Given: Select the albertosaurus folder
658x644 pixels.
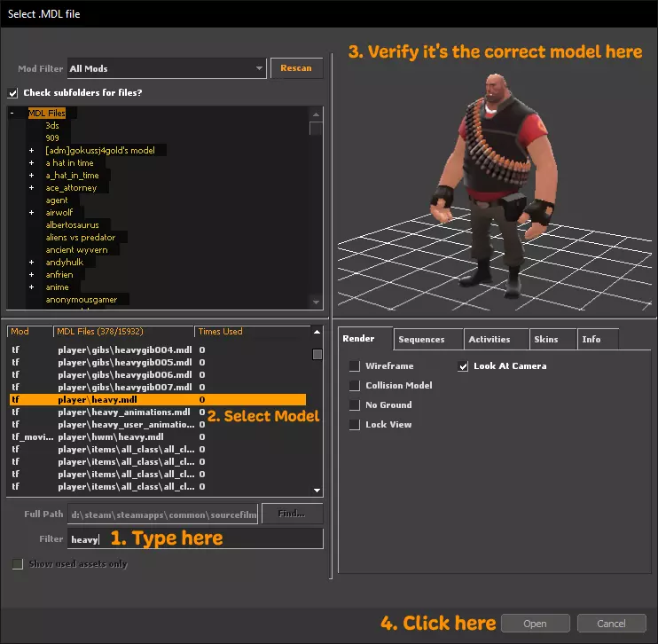Looking at the screenshot, I should (73, 225).
